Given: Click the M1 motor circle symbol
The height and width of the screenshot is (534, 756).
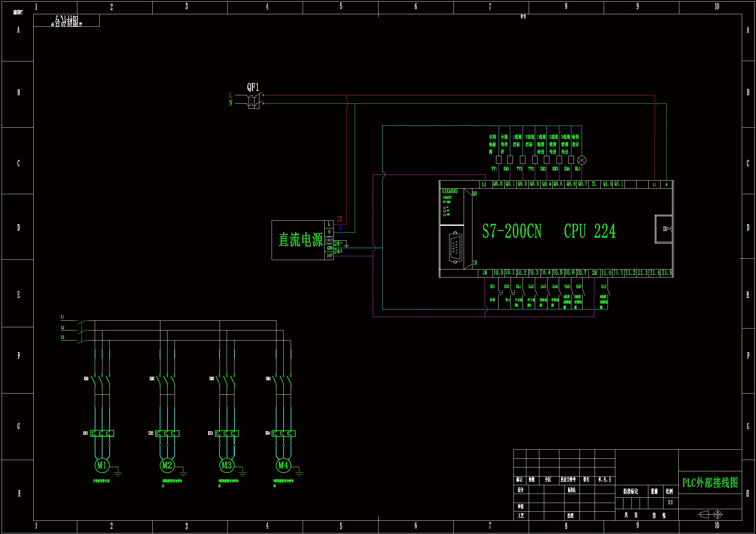Looking at the screenshot, I should [x=102, y=465].
